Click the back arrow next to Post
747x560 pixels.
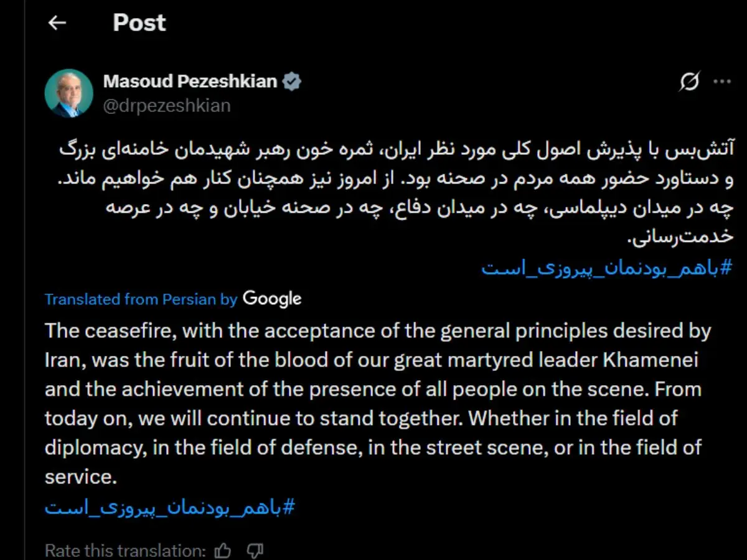pos(57,23)
